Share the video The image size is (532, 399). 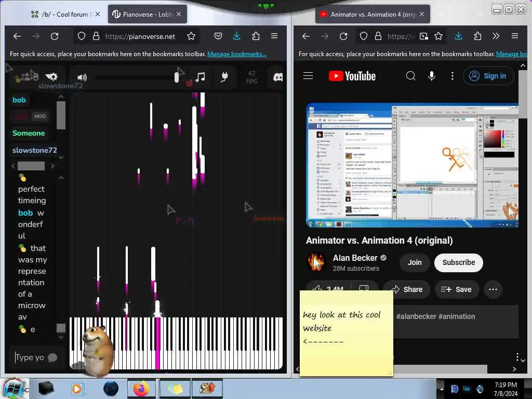(407, 289)
